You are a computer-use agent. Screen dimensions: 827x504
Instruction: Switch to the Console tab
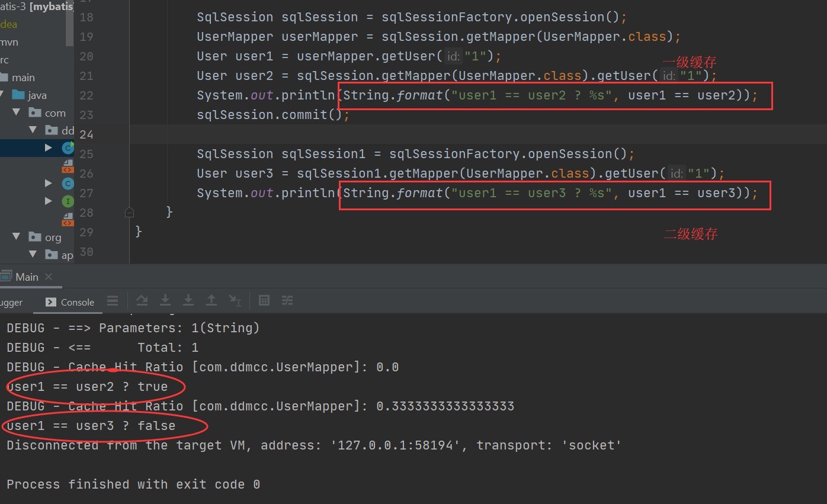pos(70,302)
